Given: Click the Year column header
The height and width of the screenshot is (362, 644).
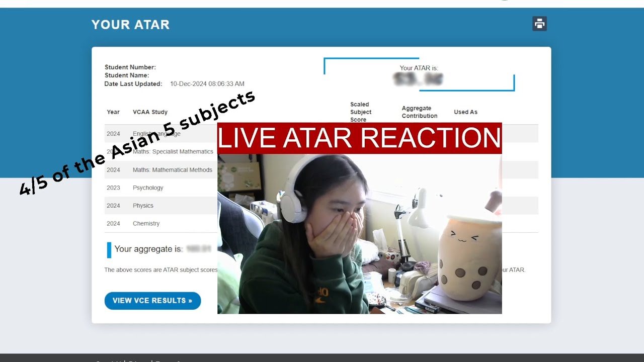Looking at the screenshot, I should [x=113, y=112].
